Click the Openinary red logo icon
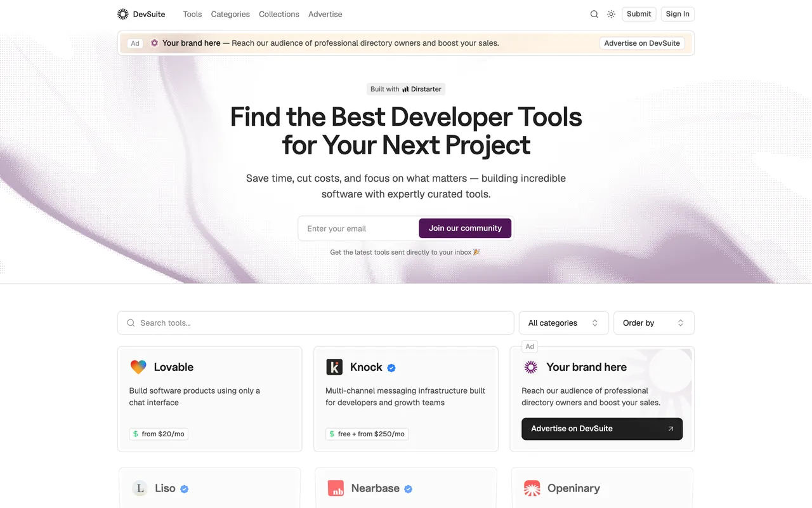812x508 pixels. pyautogui.click(x=532, y=488)
